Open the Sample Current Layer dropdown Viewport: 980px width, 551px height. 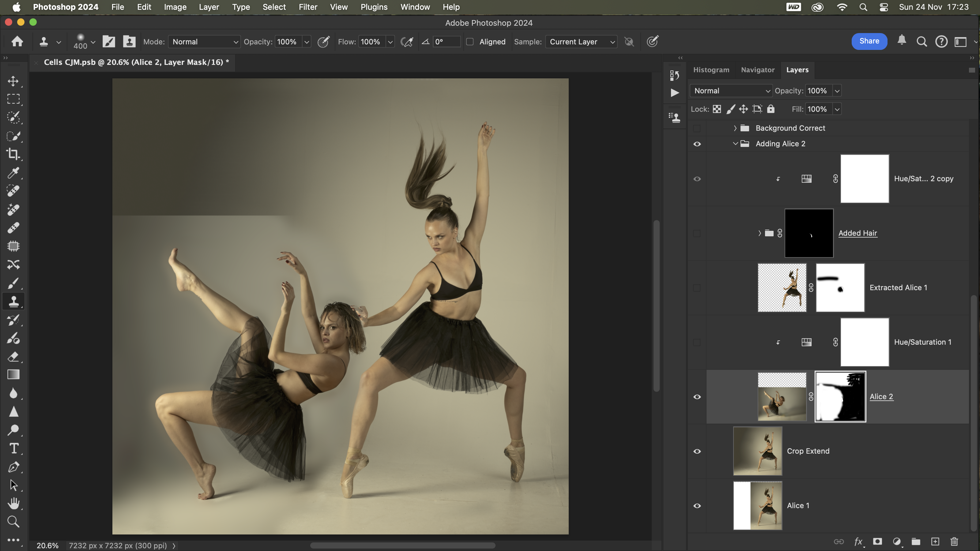pyautogui.click(x=581, y=42)
